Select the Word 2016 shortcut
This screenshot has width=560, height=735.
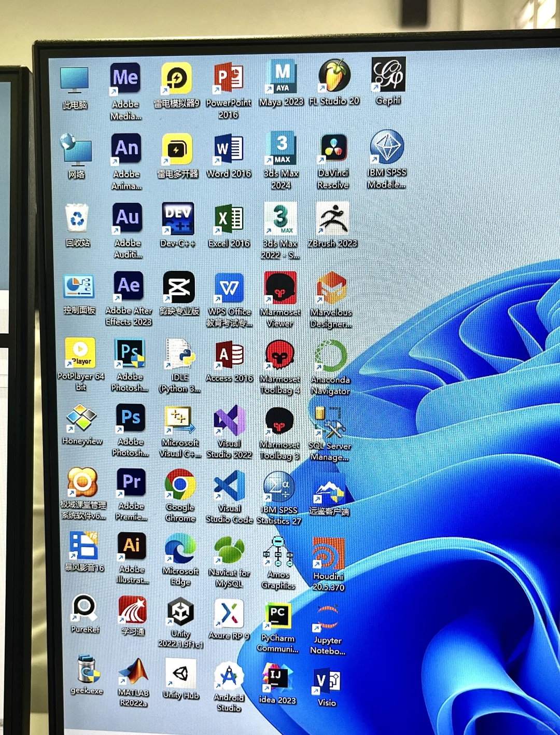[x=229, y=150]
